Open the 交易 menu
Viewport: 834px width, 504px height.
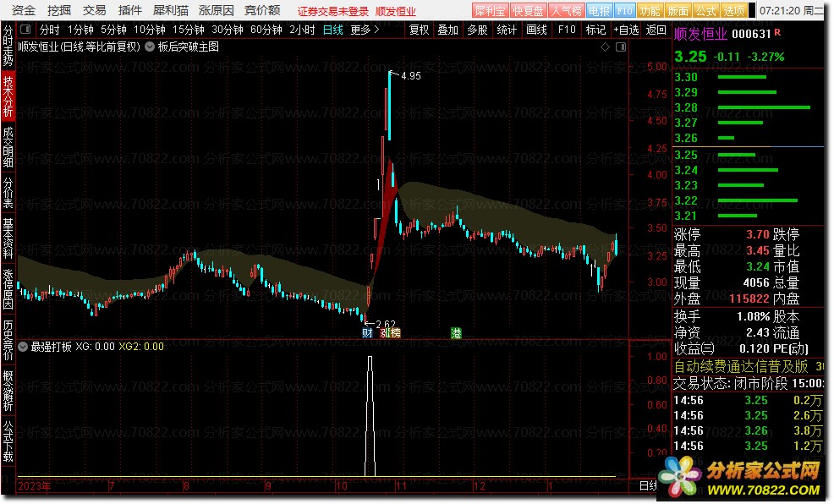click(x=95, y=10)
